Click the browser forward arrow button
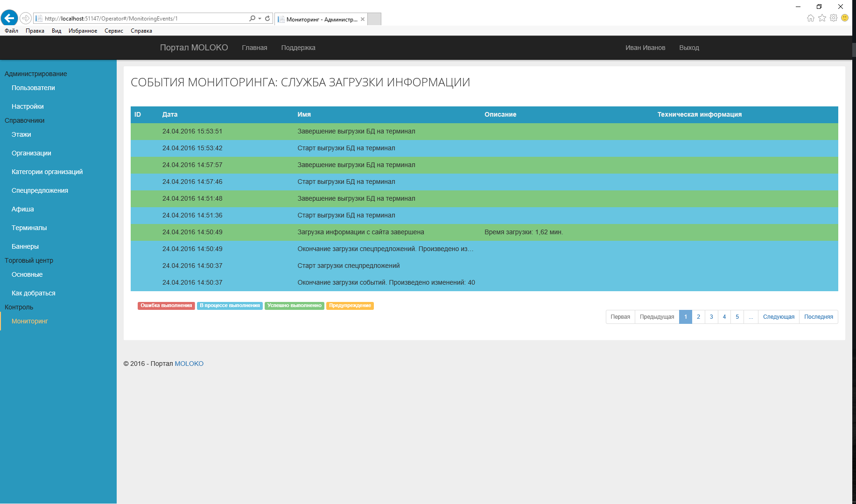The width and height of the screenshot is (856, 504). tap(26, 18)
